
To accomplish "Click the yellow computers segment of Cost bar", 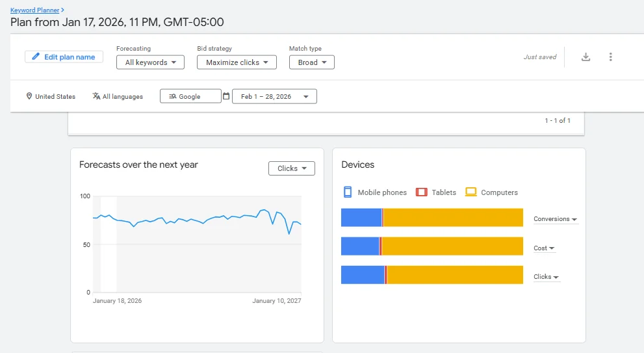I will (x=452, y=246).
